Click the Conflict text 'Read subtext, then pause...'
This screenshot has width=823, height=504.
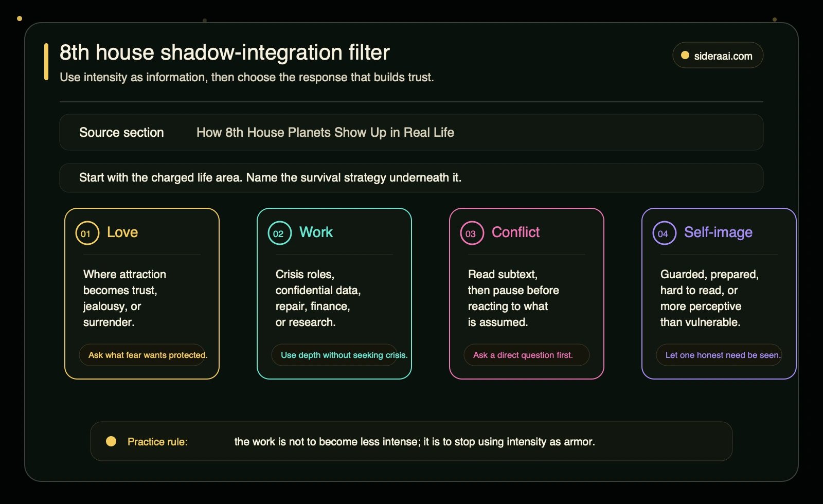coord(513,298)
